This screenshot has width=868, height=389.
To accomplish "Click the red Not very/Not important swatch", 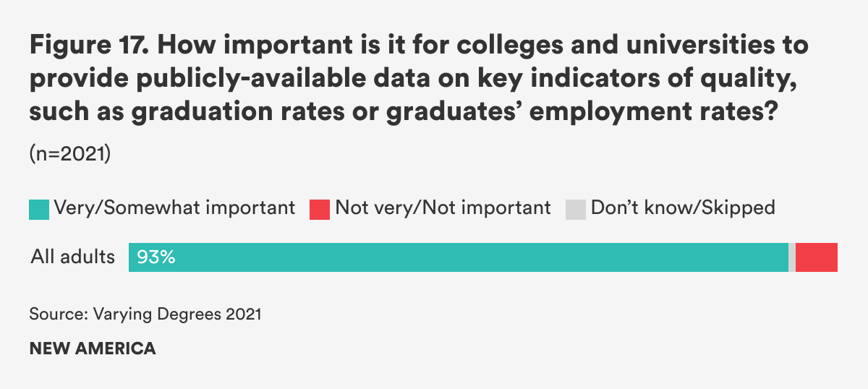I will coord(320,209).
